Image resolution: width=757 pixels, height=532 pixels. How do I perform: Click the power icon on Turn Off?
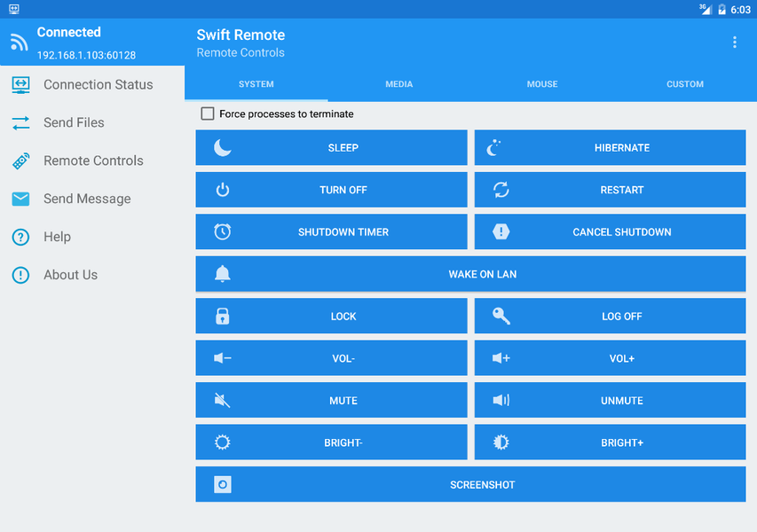pos(222,190)
